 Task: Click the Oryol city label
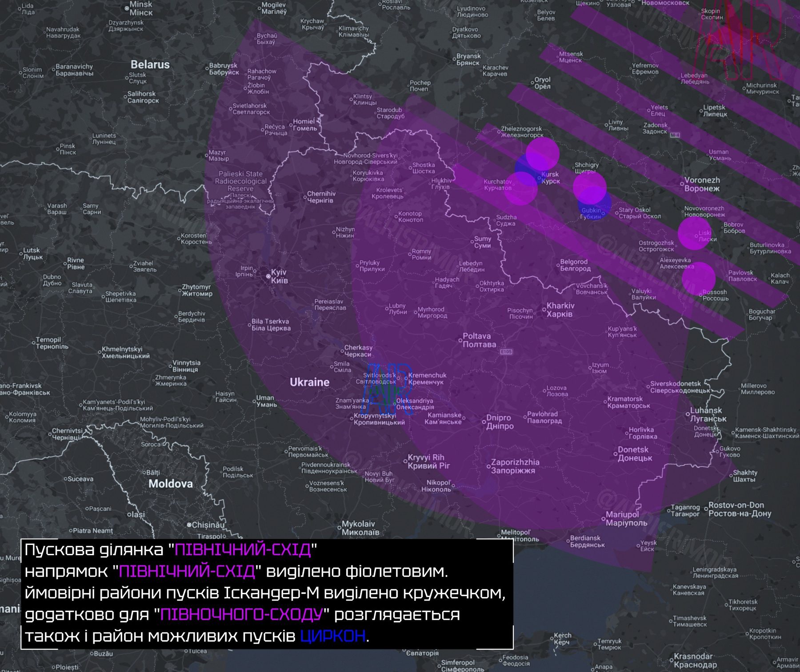point(542,83)
